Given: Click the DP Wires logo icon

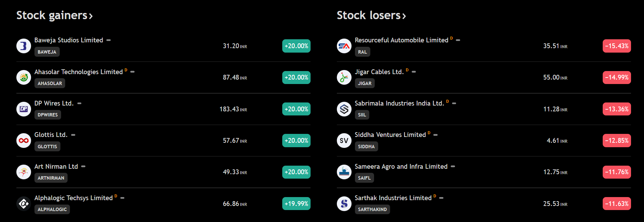Looking at the screenshot, I should [x=24, y=109].
